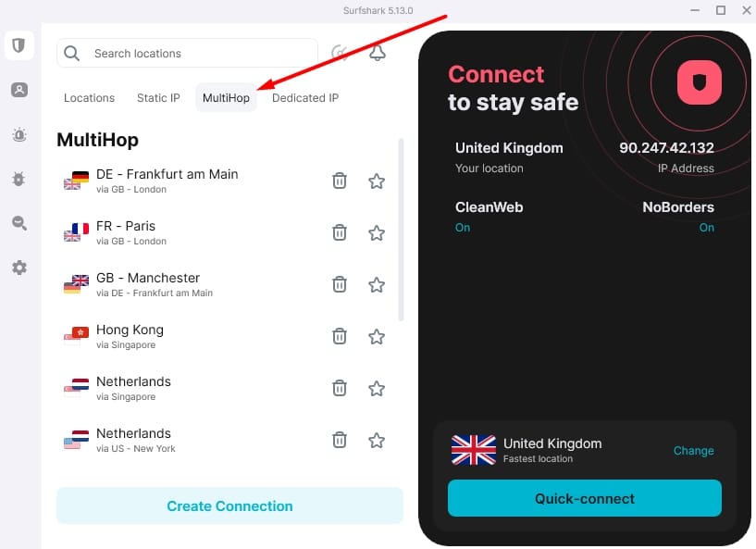Open Settings gear in the sidebar
This screenshot has height=549, width=756.
click(x=19, y=268)
